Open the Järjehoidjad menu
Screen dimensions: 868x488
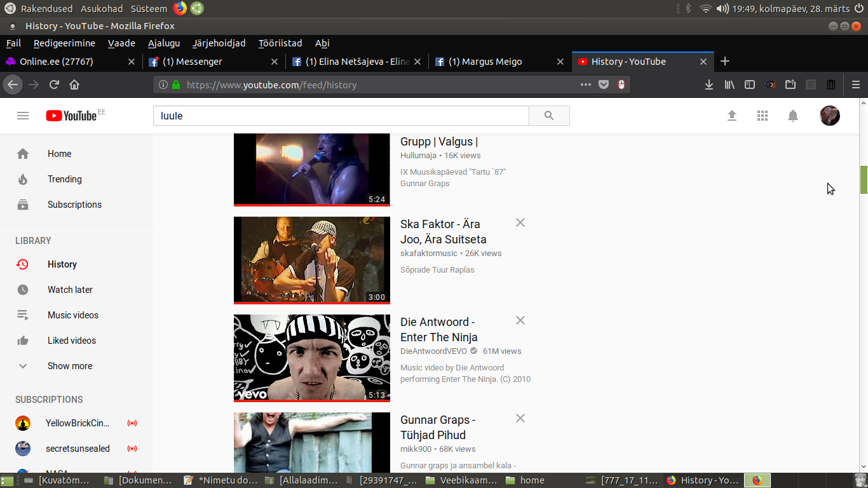[219, 43]
